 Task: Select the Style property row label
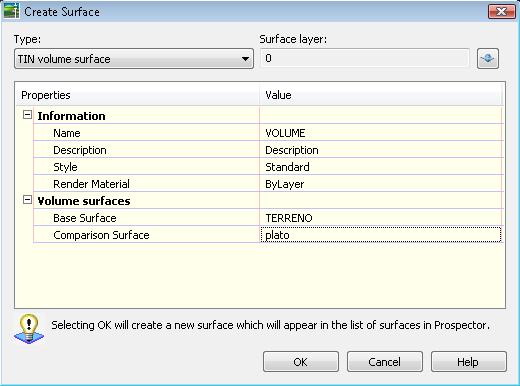click(65, 167)
